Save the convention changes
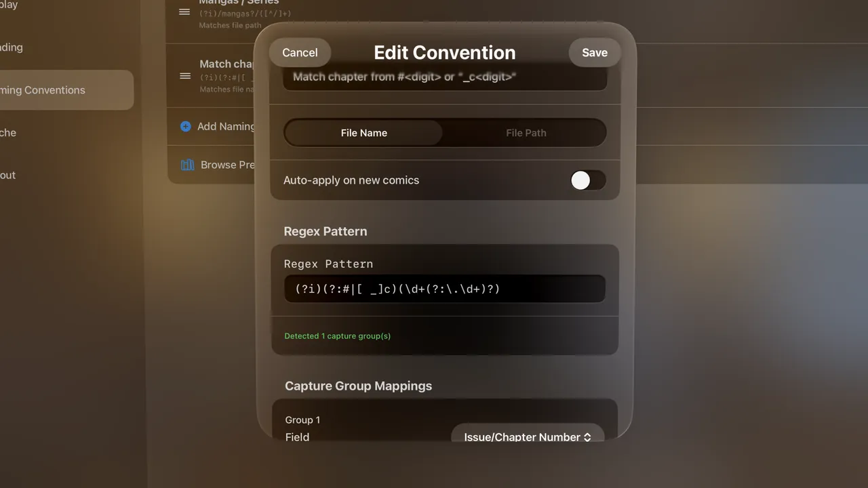This screenshot has width=868, height=488. pos(595,53)
